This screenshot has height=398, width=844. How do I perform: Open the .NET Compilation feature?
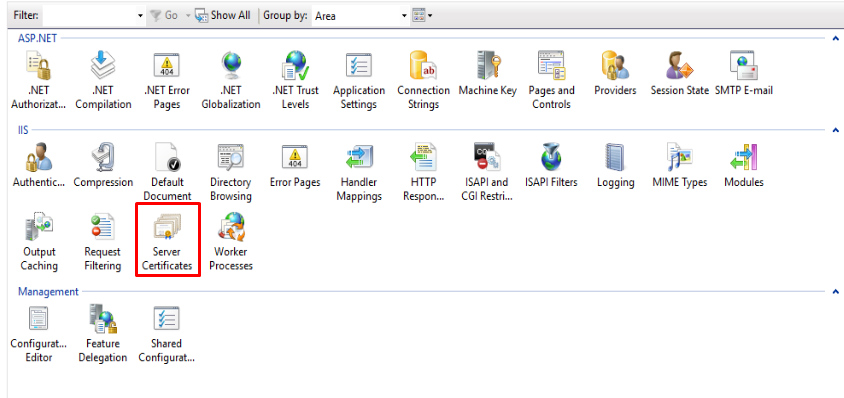tap(103, 81)
